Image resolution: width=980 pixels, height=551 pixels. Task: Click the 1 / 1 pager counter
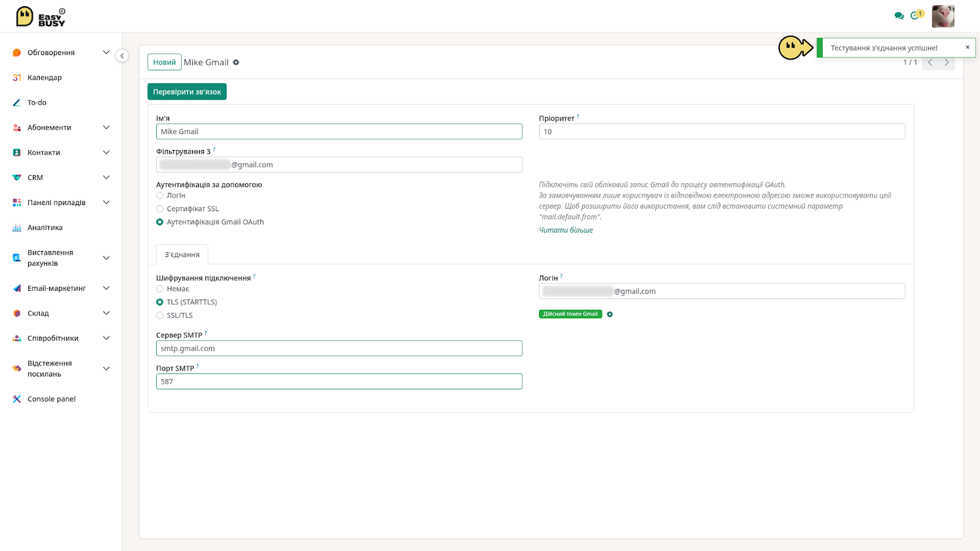(x=910, y=62)
